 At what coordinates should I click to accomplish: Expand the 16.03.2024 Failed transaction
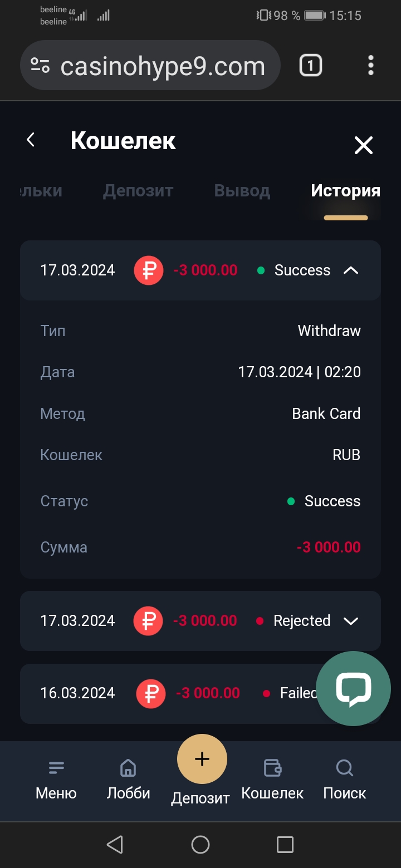(x=167, y=693)
